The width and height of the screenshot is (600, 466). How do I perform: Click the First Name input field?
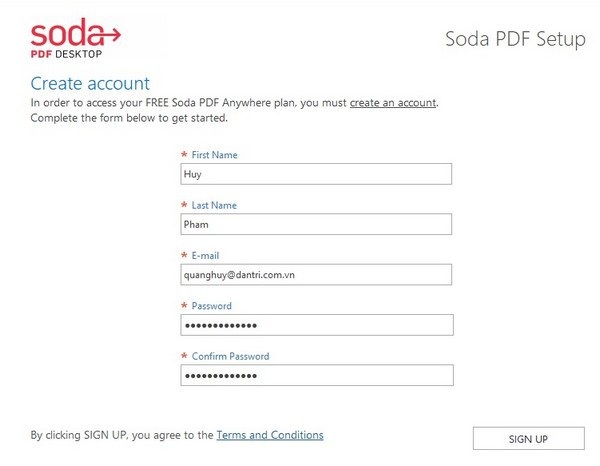(x=316, y=174)
